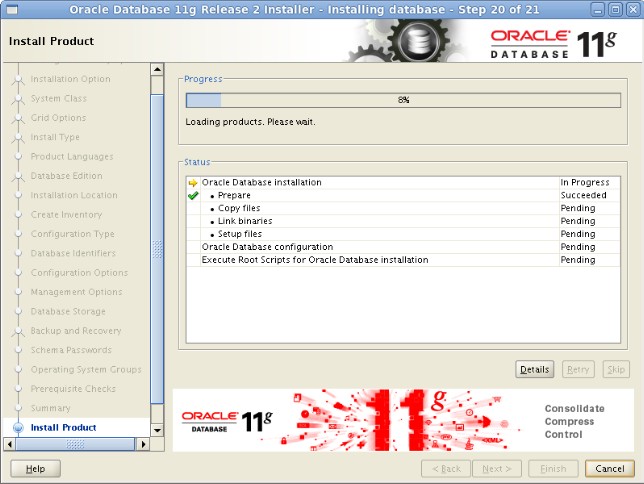
Task: Click the green checkmark beside Prepare
Action: pos(193,196)
